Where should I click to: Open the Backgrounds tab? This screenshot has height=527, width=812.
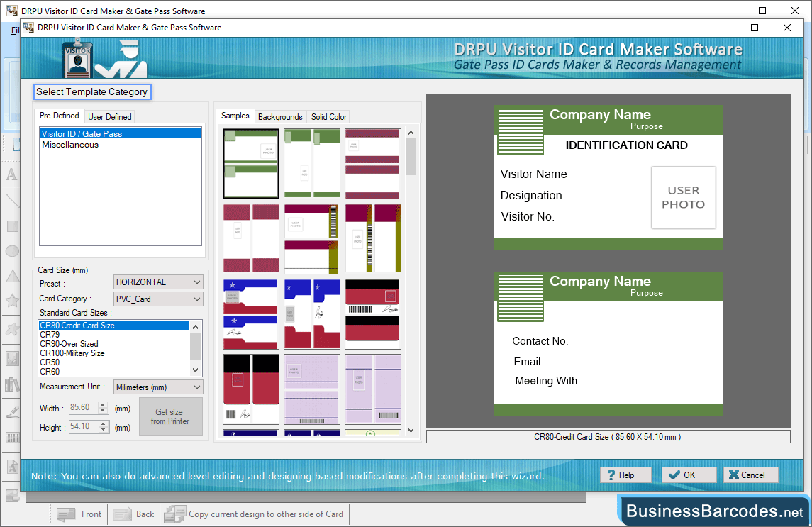pos(280,116)
